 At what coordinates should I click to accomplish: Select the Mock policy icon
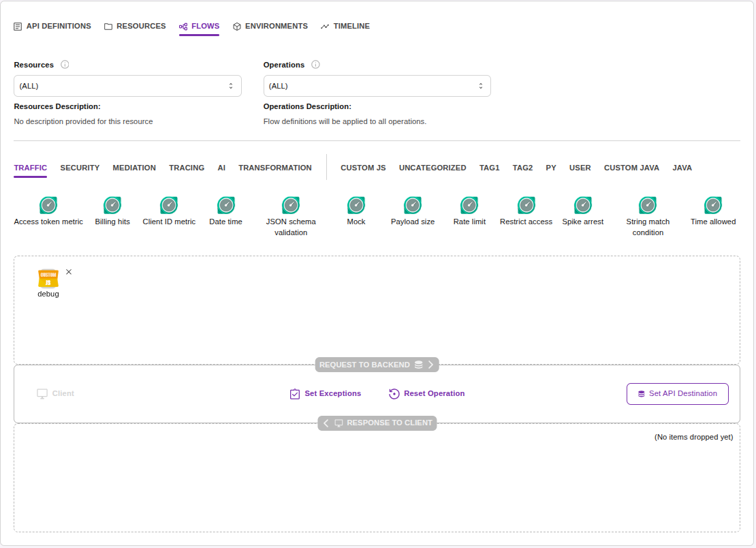coord(356,205)
